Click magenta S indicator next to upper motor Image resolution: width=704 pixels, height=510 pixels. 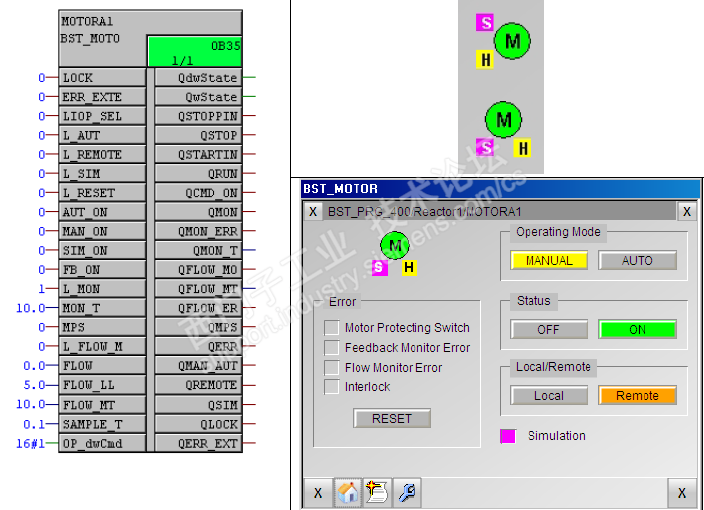485,22
